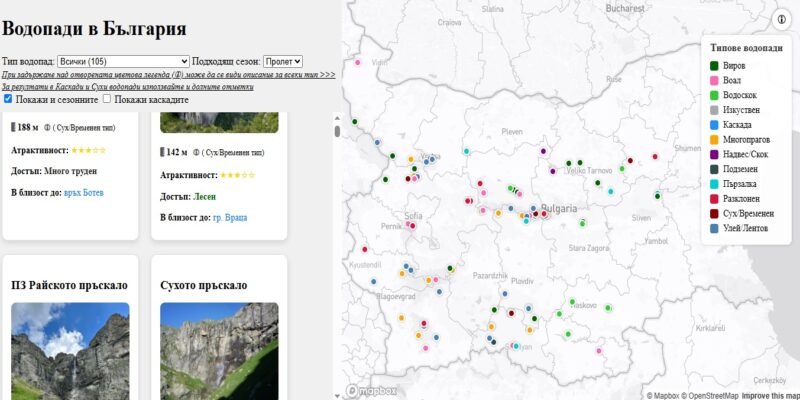Image resolution: width=800 pixels, height=400 pixels.
Task: Click the Водопади в България heading
Action: pyautogui.click(x=94, y=29)
